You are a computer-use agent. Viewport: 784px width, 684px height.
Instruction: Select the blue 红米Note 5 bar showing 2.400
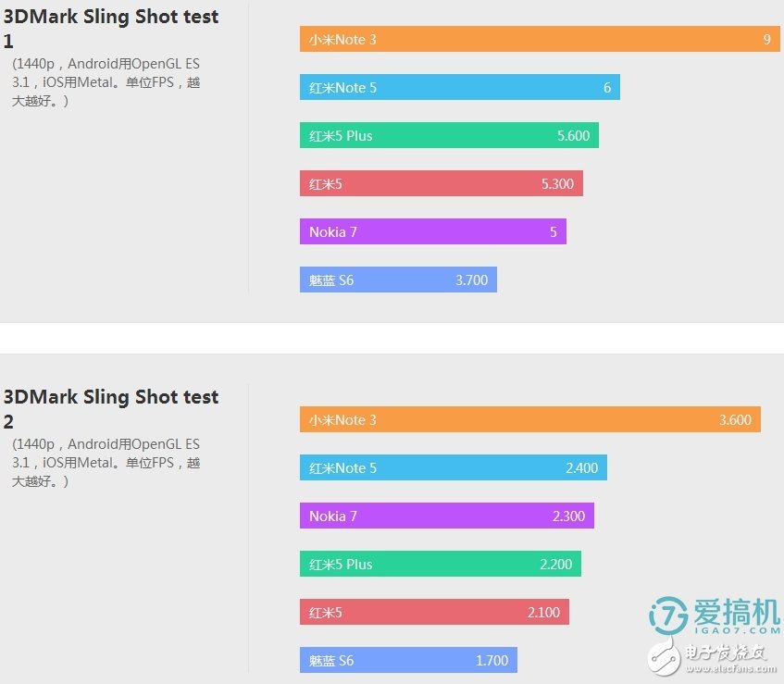453,467
